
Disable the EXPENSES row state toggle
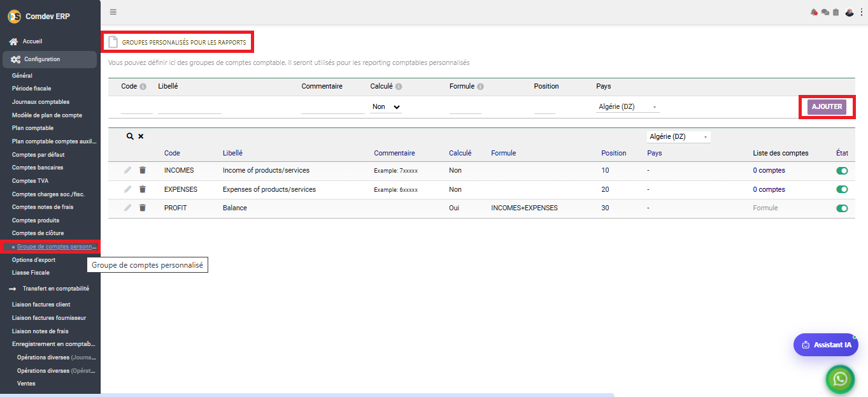click(842, 189)
